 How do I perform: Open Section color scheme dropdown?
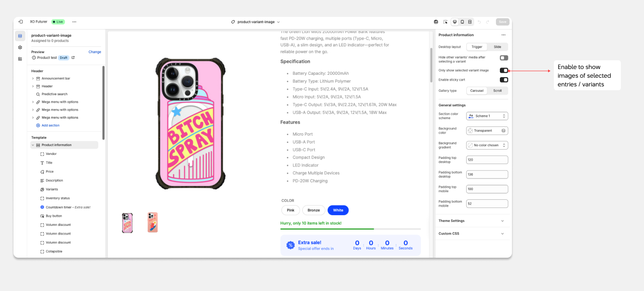487,116
